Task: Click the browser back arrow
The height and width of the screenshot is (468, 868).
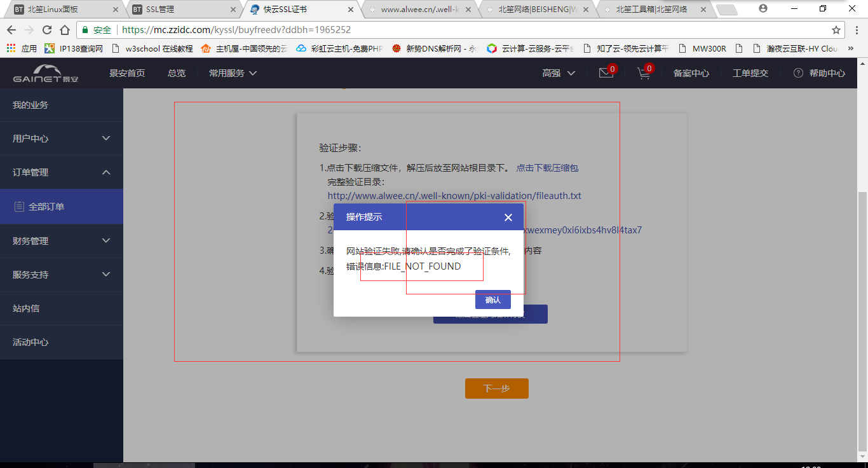Action: coord(11,30)
